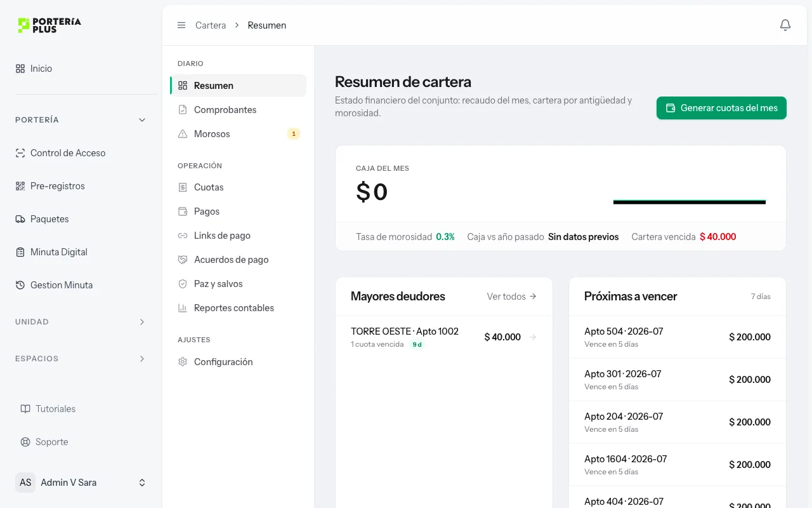Open Acuerdos de pago menu item
The image size is (812, 508).
click(238, 260)
